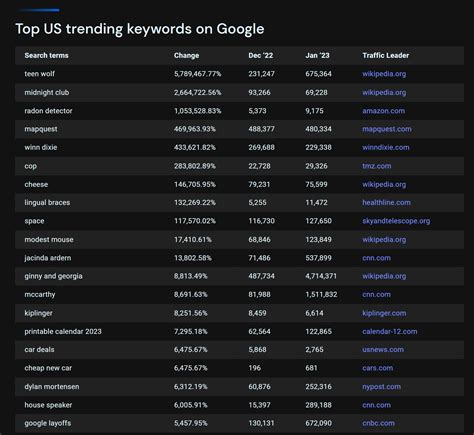The image size is (474, 435).
Task: Open the skyandtelescope.org link
Action: tap(396, 221)
